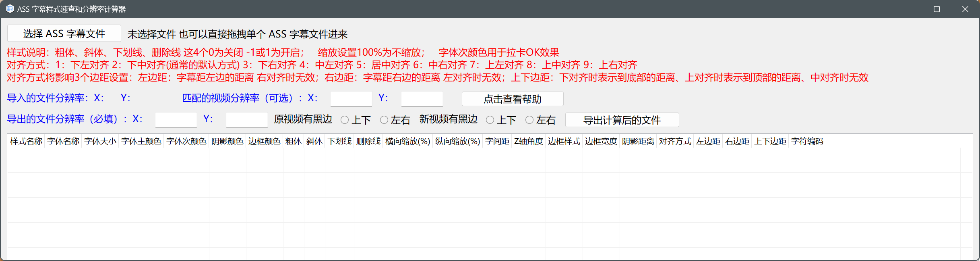The width and height of the screenshot is (980, 261).
Task: Click the 斜体 column header
Action: [314, 141]
